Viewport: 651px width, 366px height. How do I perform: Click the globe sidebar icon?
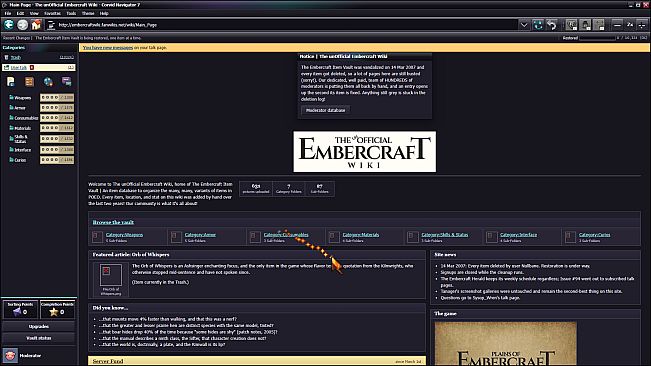(x=48, y=82)
